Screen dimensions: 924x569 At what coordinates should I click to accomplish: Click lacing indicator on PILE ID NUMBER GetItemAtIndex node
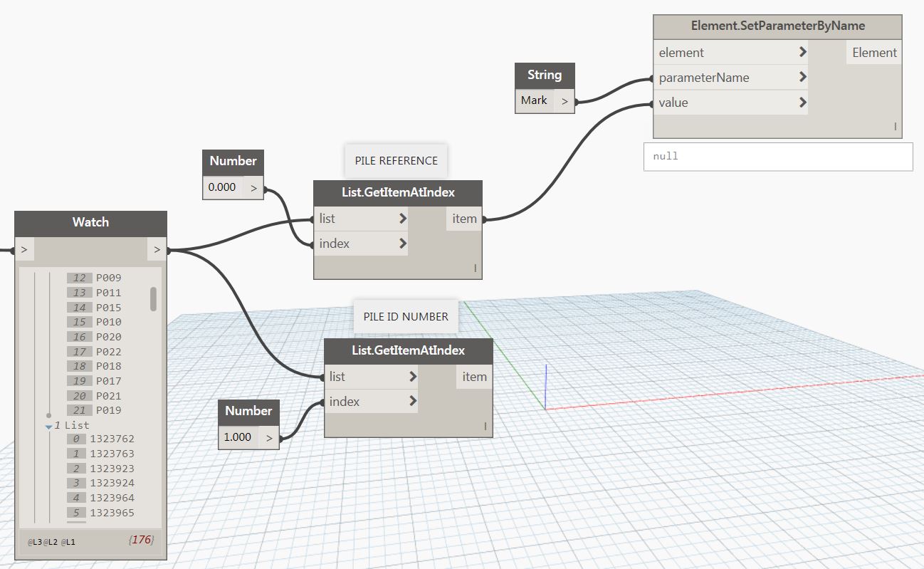[x=485, y=427]
